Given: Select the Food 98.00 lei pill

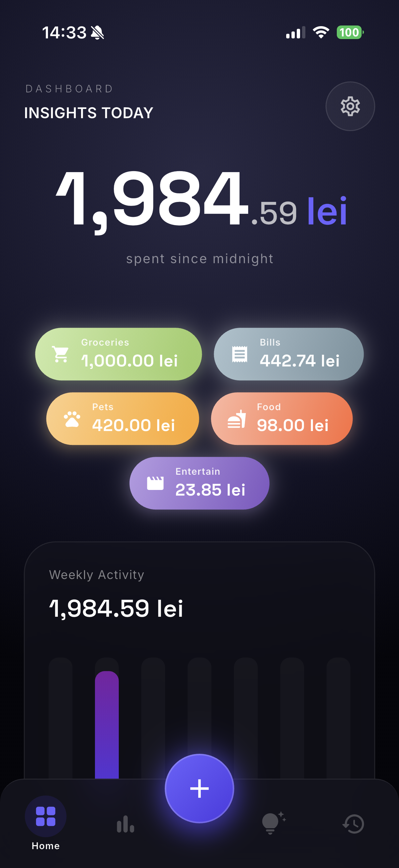Looking at the screenshot, I should 282,418.
